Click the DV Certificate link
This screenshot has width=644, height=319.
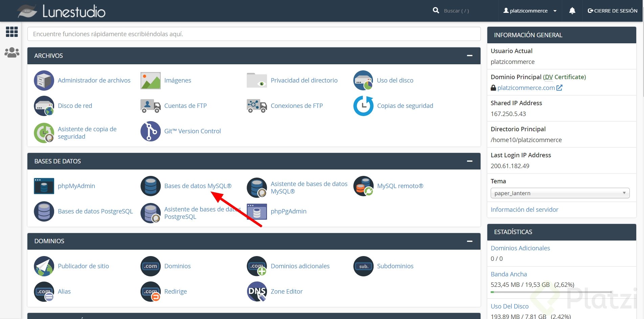point(564,77)
